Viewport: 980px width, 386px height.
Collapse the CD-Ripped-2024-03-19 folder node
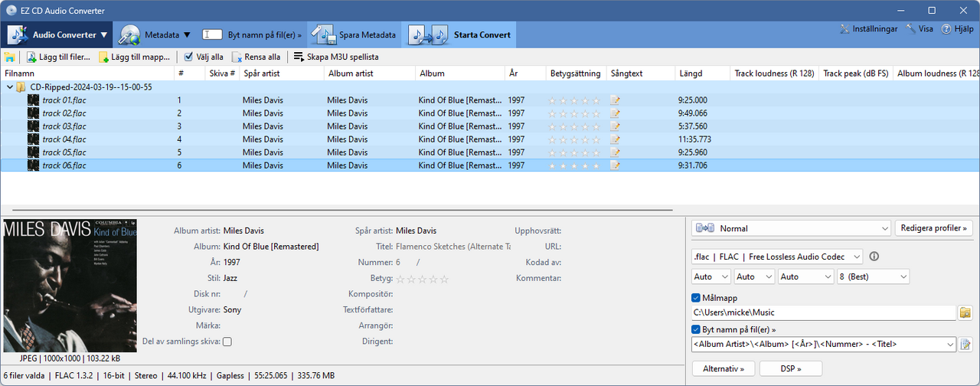tap(9, 87)
